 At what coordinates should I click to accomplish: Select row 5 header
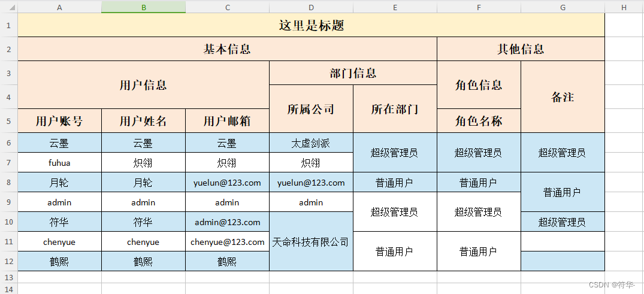coord(8,121)
